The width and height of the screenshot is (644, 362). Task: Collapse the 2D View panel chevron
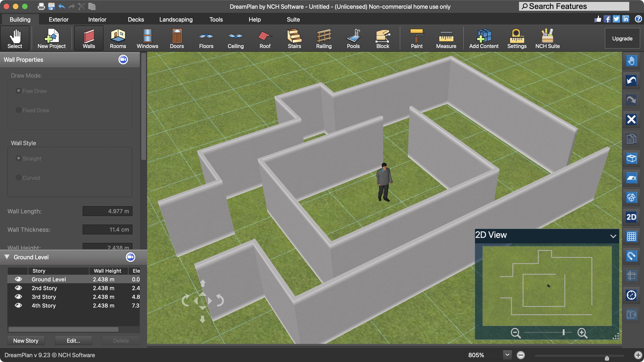(613, 236)
